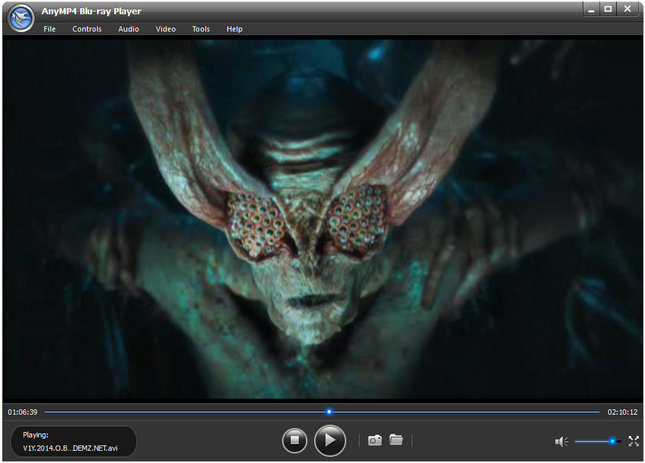
Task: Stop playback with the stop button
Action: (295, 440)
